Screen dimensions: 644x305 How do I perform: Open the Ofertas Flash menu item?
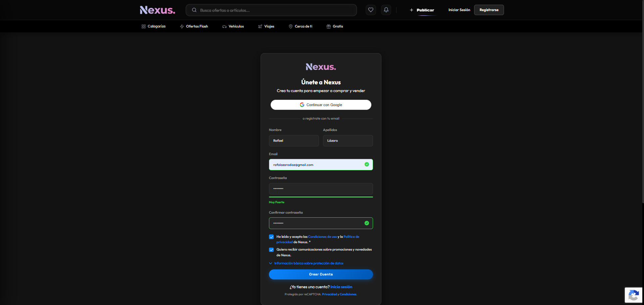[194, 26]
